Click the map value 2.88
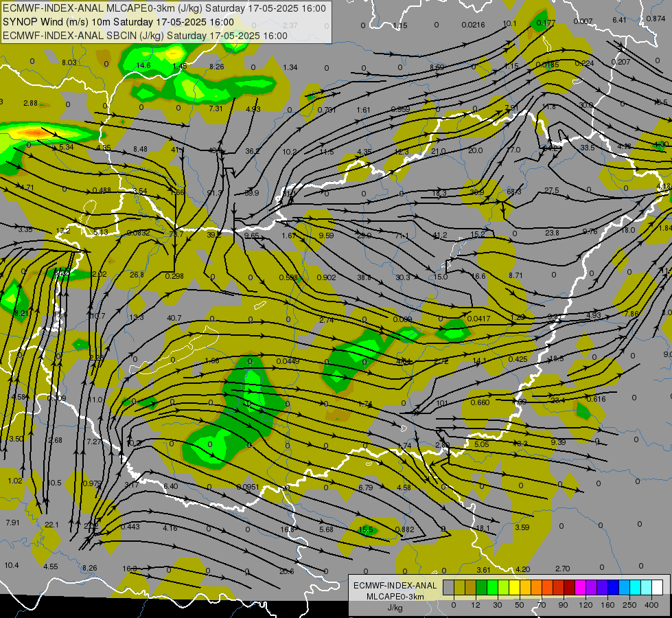Image resolution: width=672 pixels, height=618 pixels. point(30,104)
